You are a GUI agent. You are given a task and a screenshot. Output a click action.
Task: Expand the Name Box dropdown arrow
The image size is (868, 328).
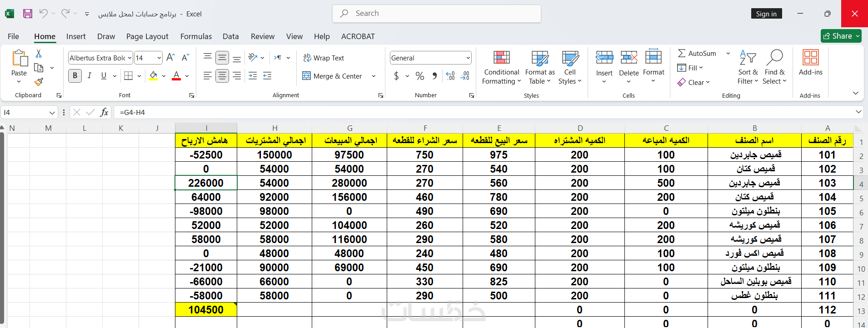pyautogui.click(x=52, y=112)
